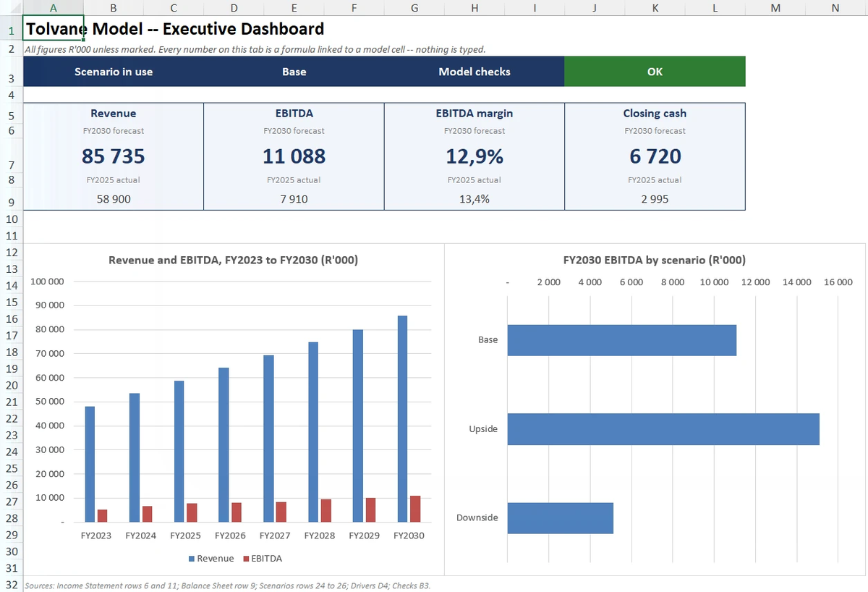Click column header H
Viewport: 868px width, 592px height.
475,7
